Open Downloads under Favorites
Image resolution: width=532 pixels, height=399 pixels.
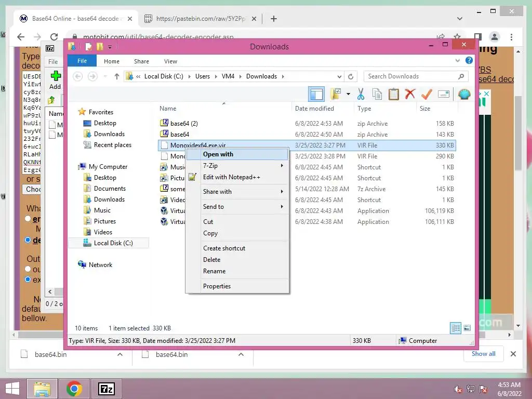109,134
